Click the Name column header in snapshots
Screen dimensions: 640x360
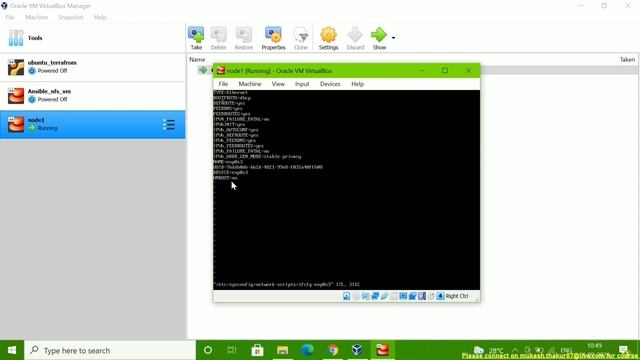pos(197,60)
